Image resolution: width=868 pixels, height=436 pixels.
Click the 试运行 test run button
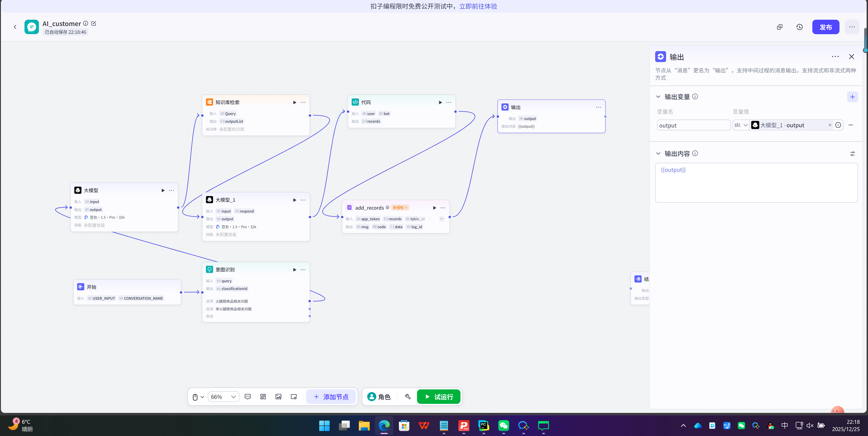point(438,397)
